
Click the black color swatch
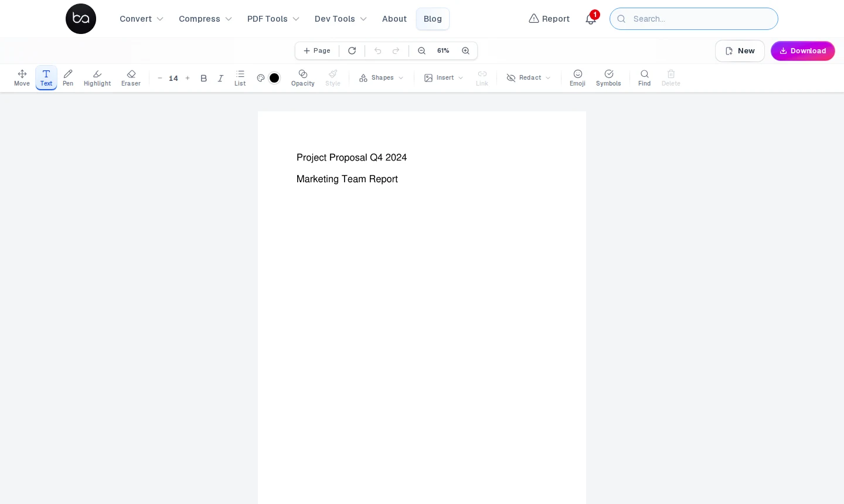coord(274,78)
